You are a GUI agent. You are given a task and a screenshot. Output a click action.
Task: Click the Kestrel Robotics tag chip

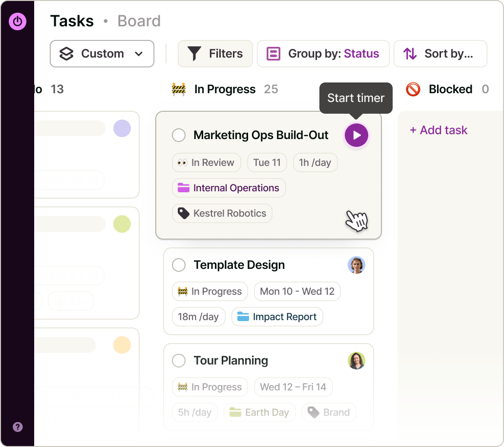pos(222,213)
